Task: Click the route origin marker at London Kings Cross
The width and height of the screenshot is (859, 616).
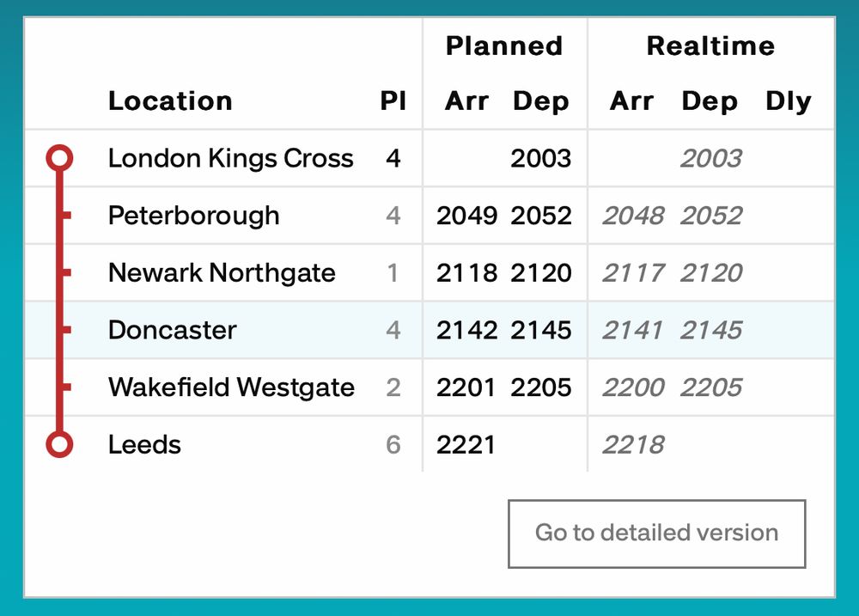Action: pos(58,158)
